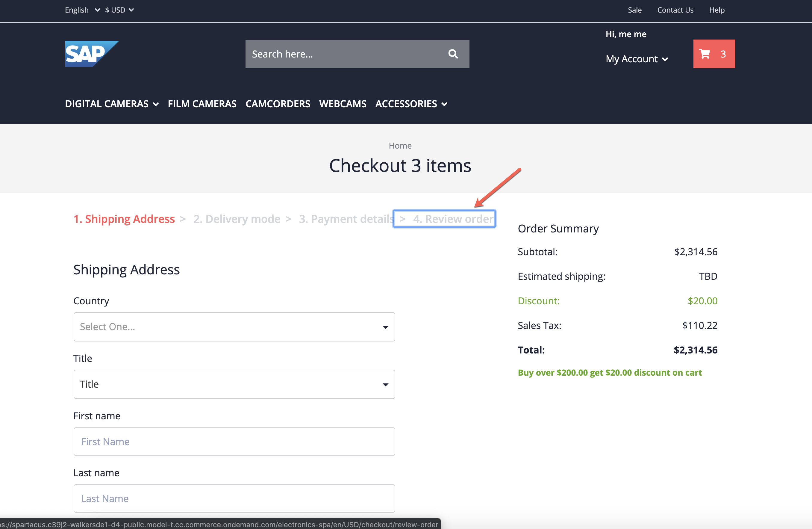812x529 pixels.
Task: Click the search magnifier icon
Action: pos(453,54)
